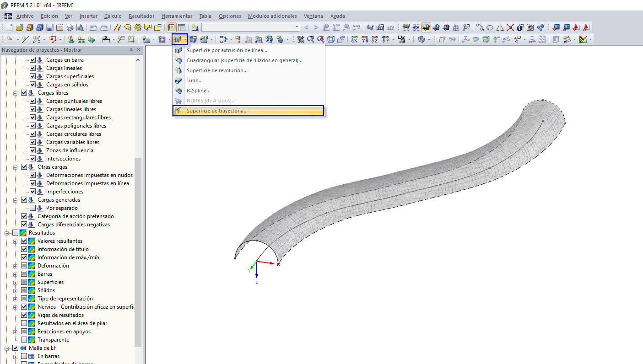Toggle the project navigator panel icon
The width and height of the screenshot is (643, 364).
172,27
